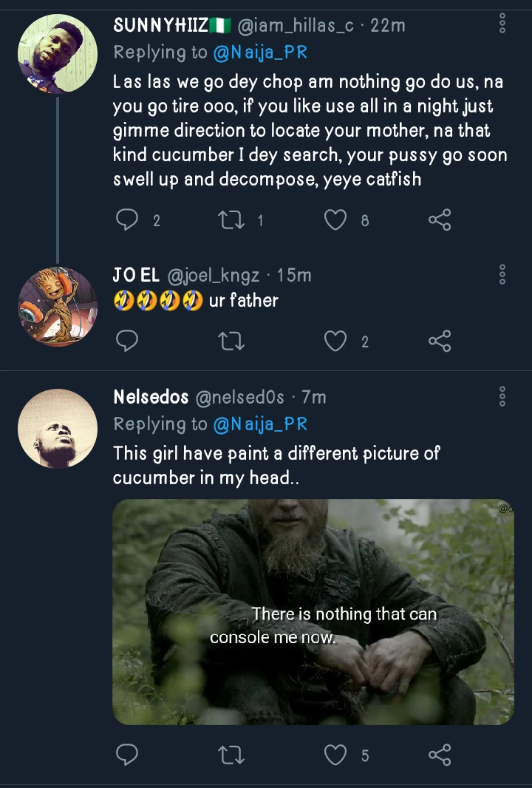Open @Naija_PR link in SUNNYHIIZ's reply
532x788 pixels.
coord(260,52)
